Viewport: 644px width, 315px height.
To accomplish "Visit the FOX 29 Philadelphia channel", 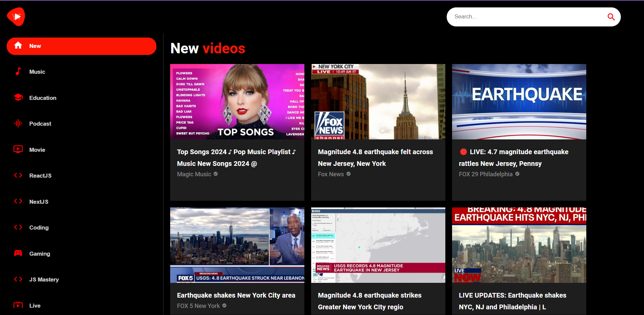I will 486,174.
